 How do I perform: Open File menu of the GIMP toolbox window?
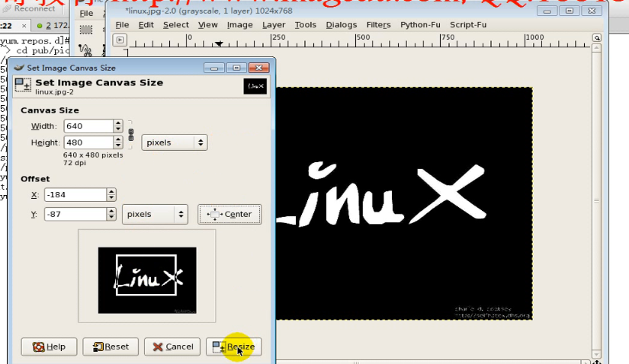[x=86, y=13]
